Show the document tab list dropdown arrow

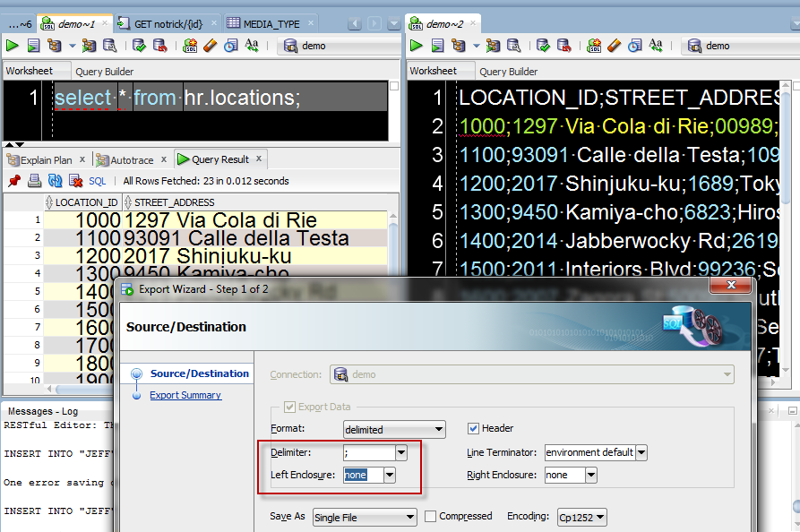tap(393, 23)
